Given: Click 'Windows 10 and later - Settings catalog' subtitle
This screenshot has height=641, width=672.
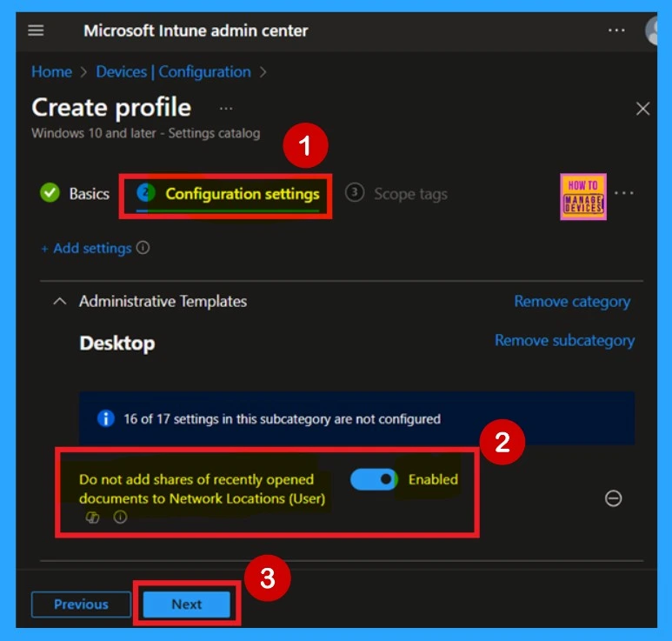Looking at the screenshot, I should click(146, 133).
